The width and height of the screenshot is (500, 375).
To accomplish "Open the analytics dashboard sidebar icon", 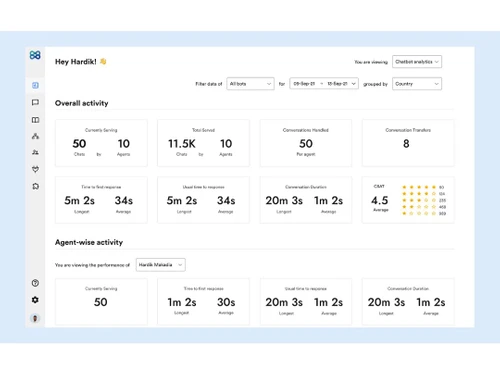I will pos(35,85).
